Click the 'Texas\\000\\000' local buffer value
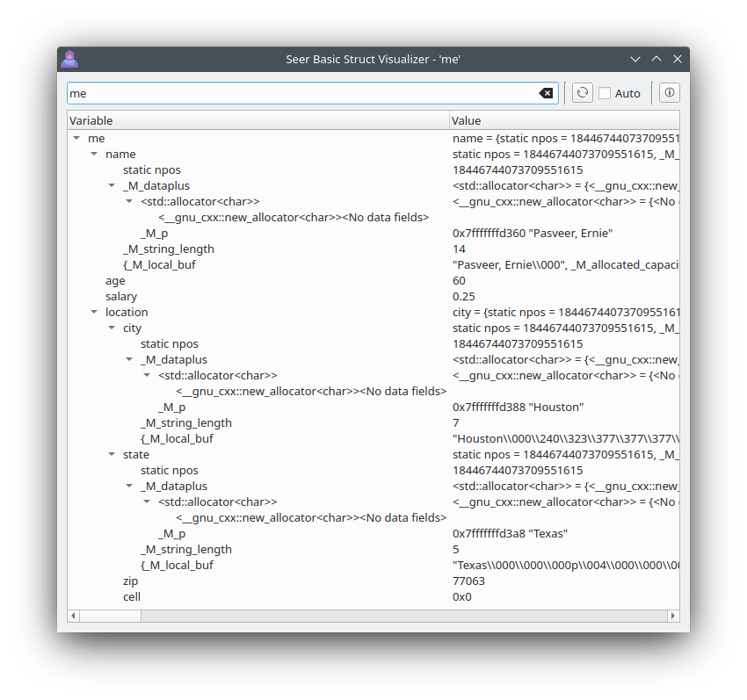Viewport: 747px width, 700px height. click(x=565, y=565)
